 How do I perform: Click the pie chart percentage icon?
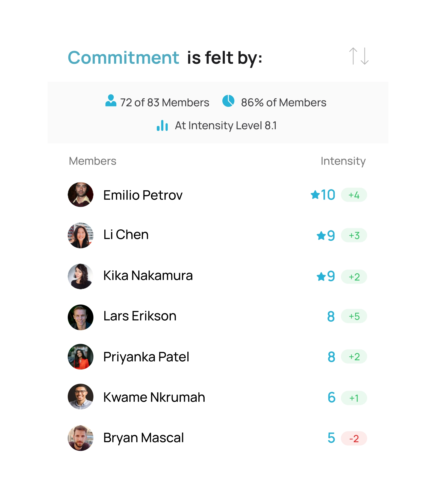pos(228,101)
